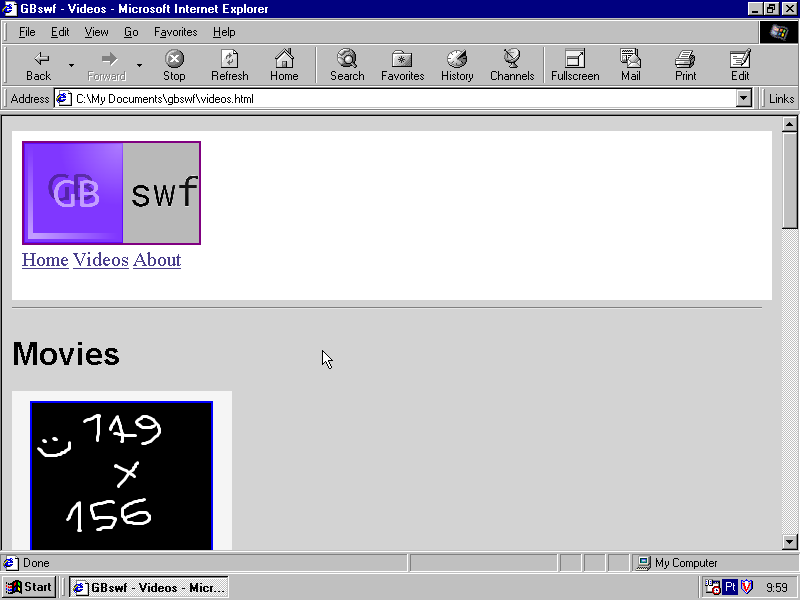
Task: Click the vertical scrollbar down arrow
Action: click(789, 542)
